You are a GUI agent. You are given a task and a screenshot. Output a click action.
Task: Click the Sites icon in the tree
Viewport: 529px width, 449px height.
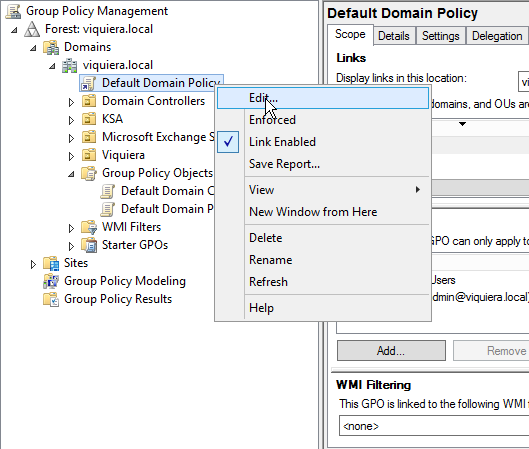click(x=51, y=263)
